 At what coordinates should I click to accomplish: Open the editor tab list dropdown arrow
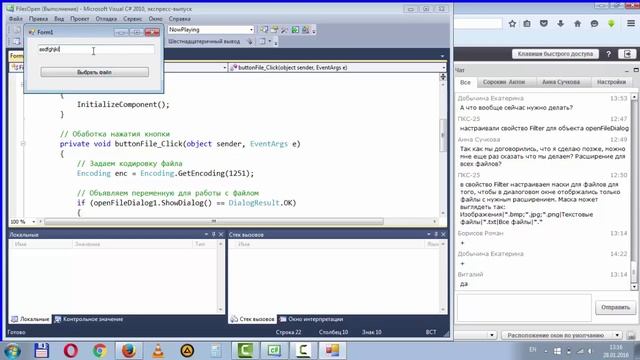pos(442,56)
